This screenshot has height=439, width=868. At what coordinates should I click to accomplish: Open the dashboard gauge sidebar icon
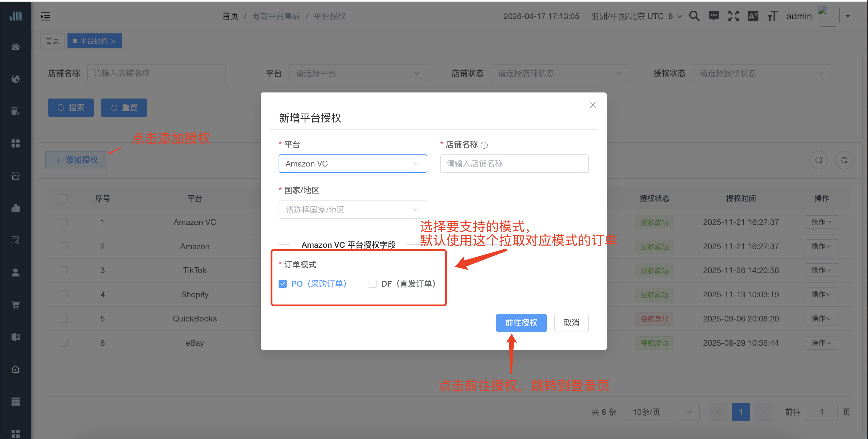click(16, 47)
